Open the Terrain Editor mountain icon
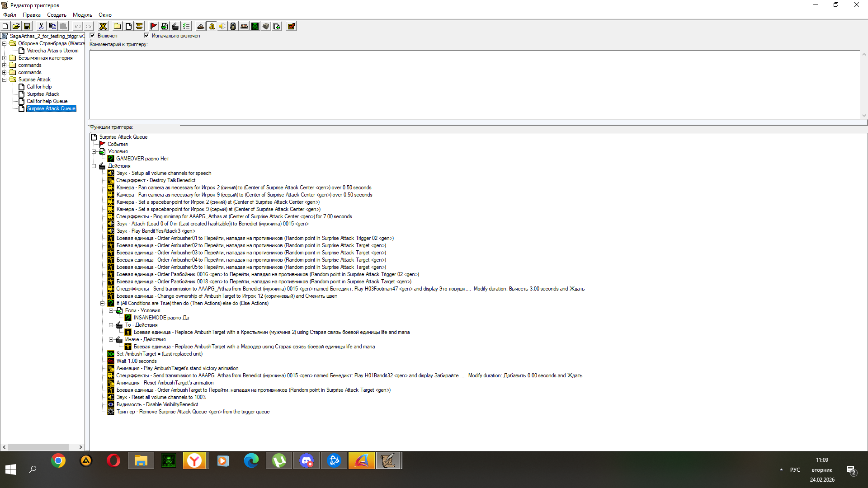868x488 pixels. (x=200, y=26)
